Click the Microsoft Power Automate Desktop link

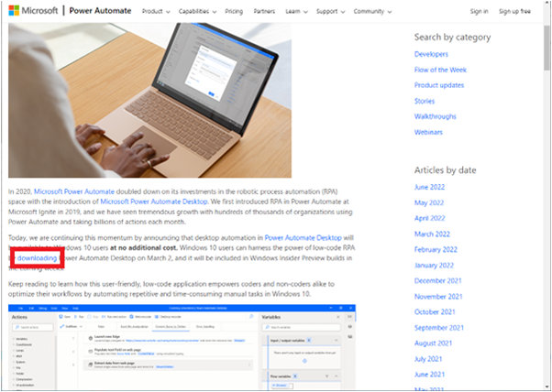[154, 201]
